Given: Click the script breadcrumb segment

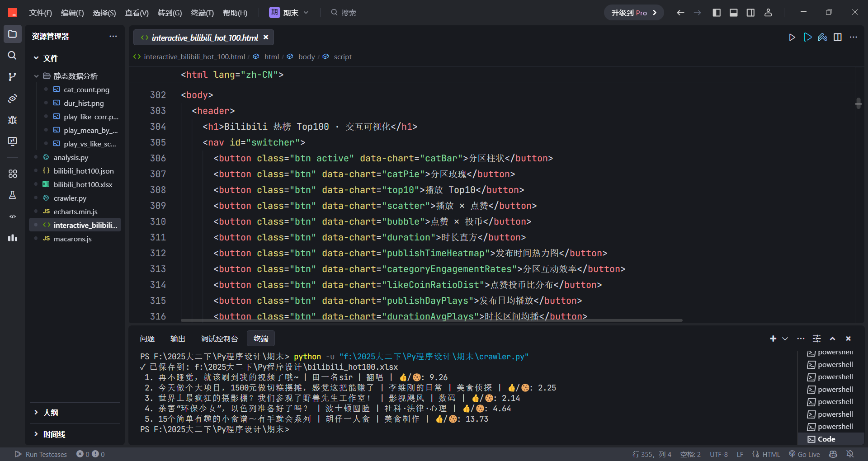Looking at the screenshot, I should pos(342,56).
